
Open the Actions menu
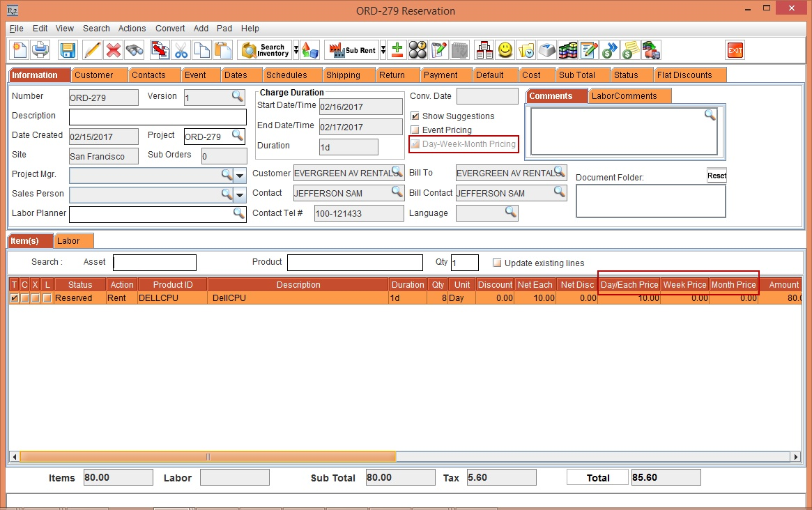(x=132, y=29)
